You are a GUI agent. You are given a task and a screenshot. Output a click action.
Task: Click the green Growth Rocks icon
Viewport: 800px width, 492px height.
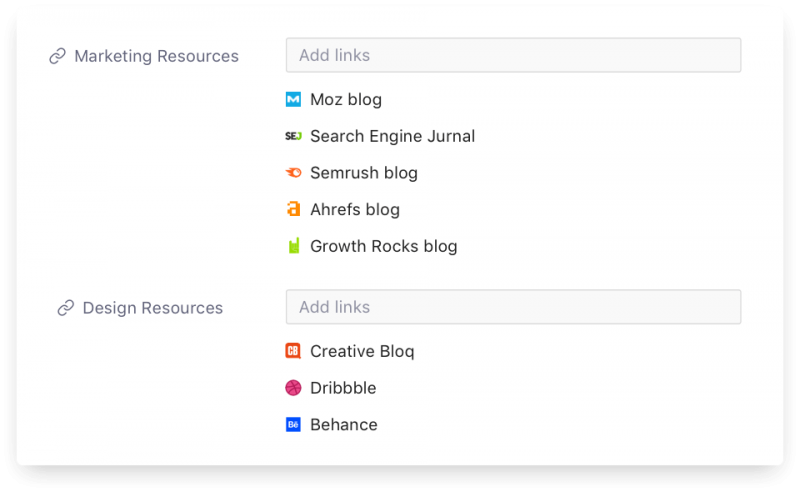[x=293, y=246]
